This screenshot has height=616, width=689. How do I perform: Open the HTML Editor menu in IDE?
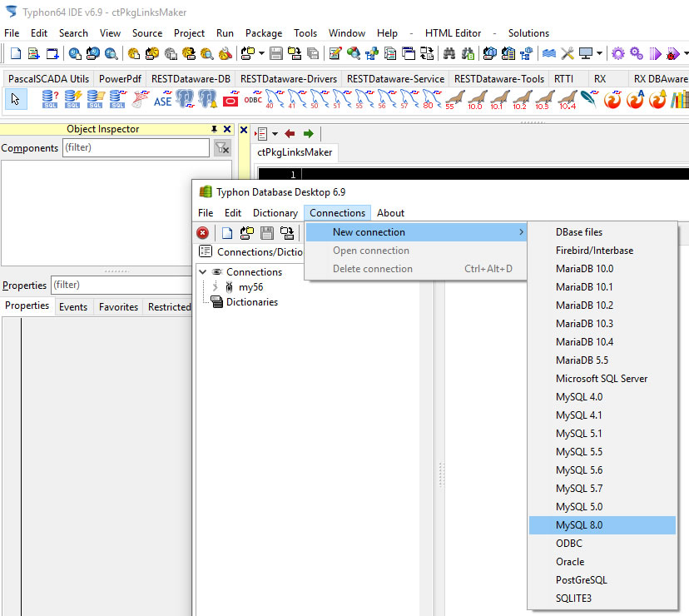click(x=453, y=33)
